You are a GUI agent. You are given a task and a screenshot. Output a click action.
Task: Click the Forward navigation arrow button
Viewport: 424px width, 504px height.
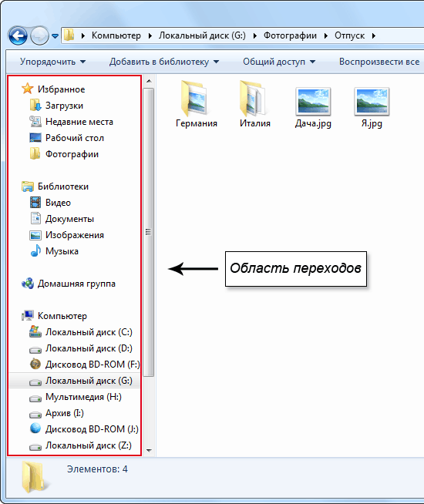coord(39,35)
